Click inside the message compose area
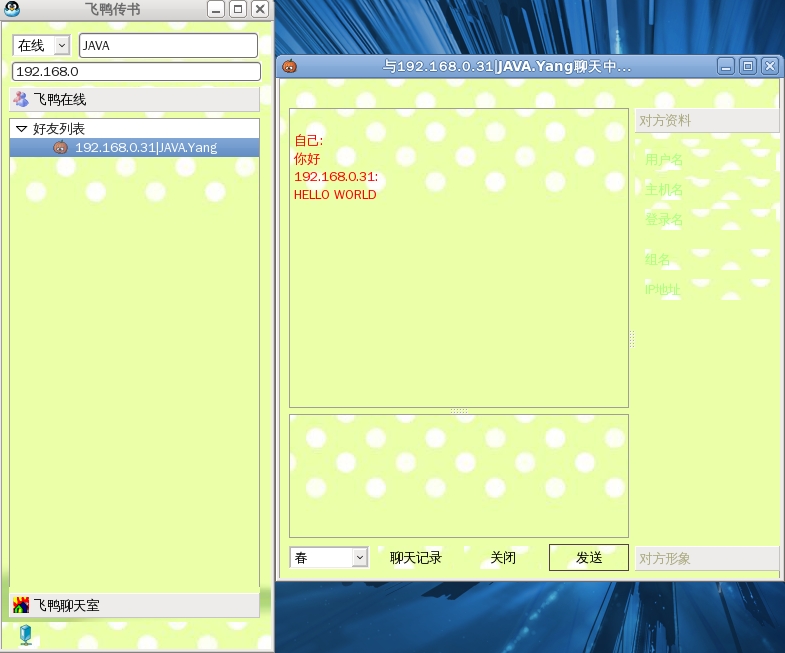Screen dimensions: 785x653 pyautogui.click(x=459, y=476)
